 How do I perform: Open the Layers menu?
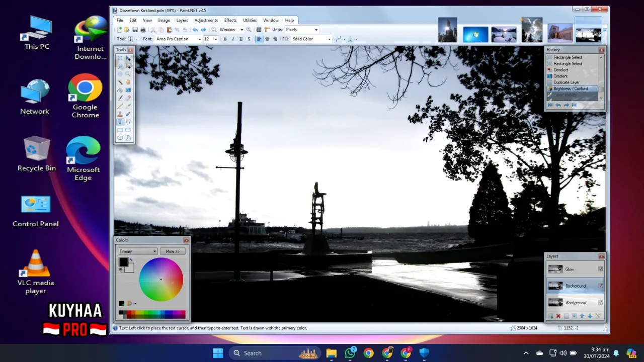click(x=182, y=21)
